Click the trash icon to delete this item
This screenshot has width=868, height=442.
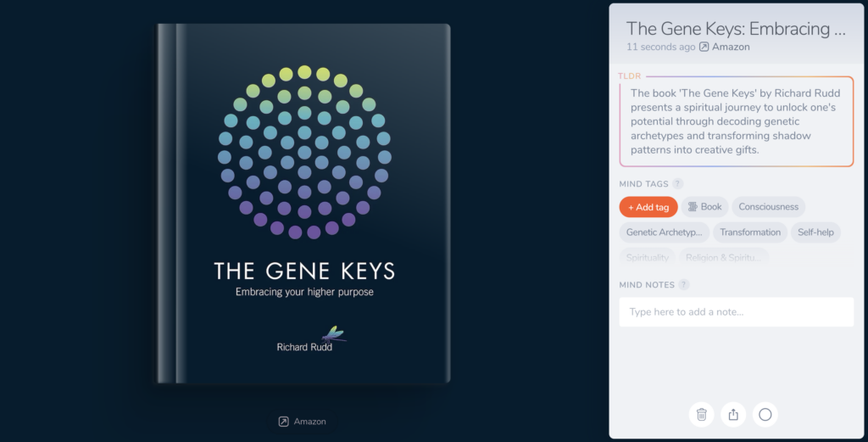(x=701, y=414)
